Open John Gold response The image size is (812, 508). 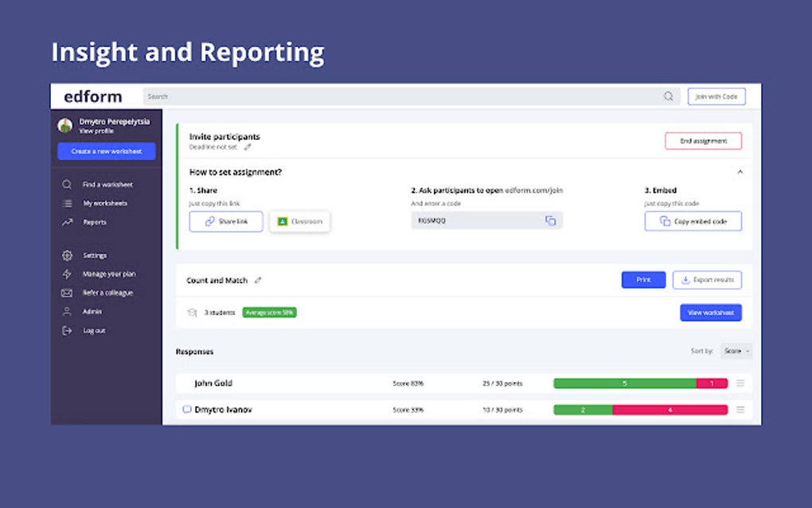[213, 383]
